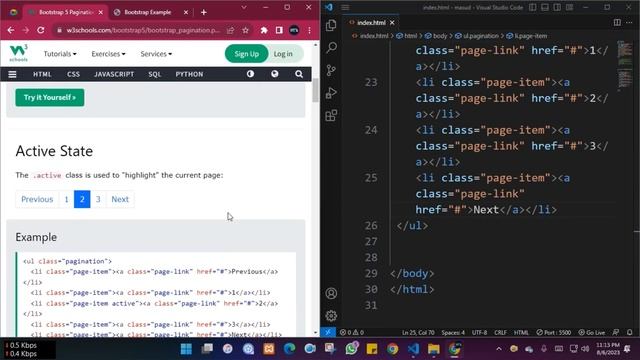Open the Explorer view in VS Code
The width and height of the screenshot is (640, 360).
pos(331,25)
